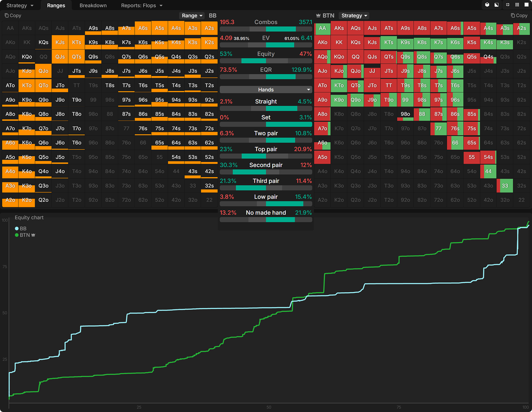Select the dotted grid view icon
Viewport: 532px width, 412px height.
517,5
